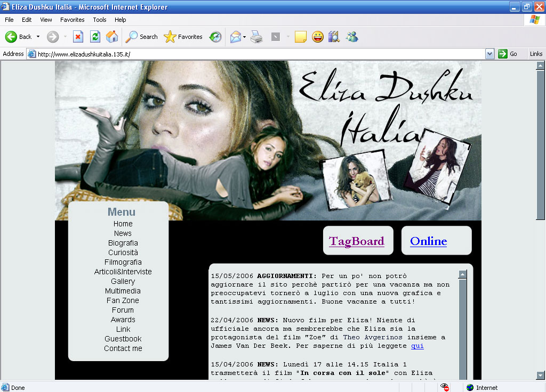Expand the Edit icon dropdown arrow

[288, 37]
